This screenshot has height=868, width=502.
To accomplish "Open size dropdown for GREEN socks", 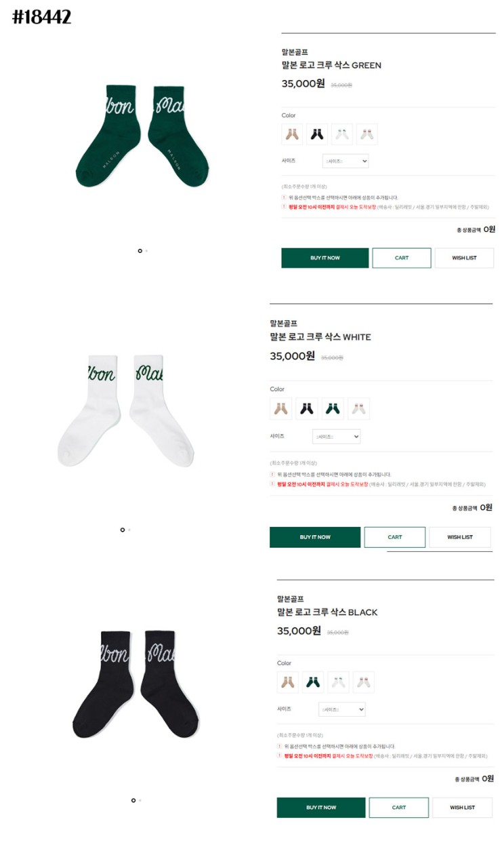I will 346,161.
